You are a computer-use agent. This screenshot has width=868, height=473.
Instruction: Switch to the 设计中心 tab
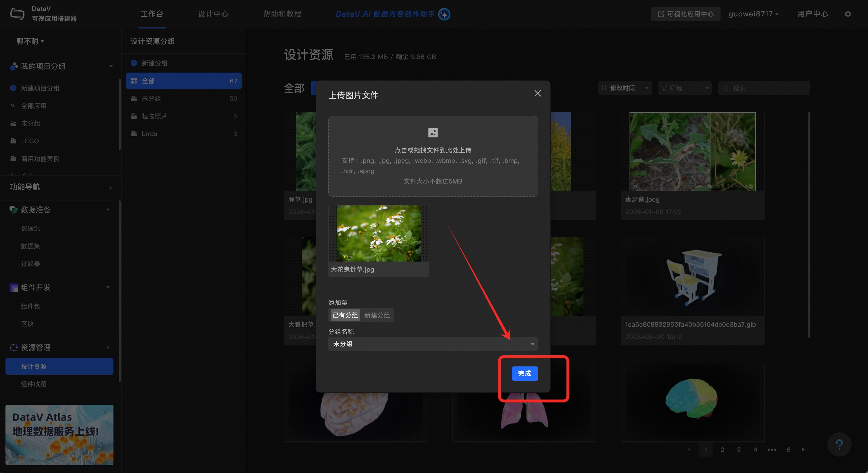pyautogui.click(x=213, y=14)
